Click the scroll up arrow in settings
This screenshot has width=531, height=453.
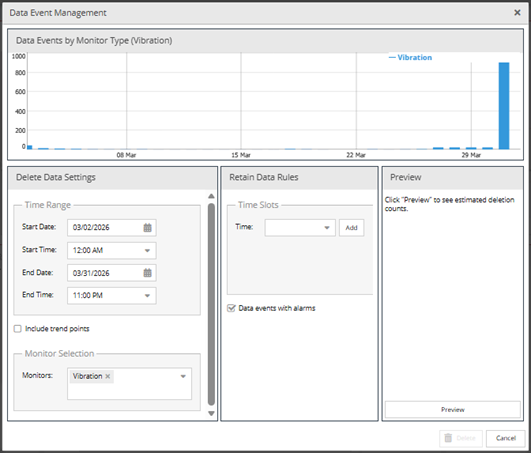pyautogui.click(x=211, y=196)
